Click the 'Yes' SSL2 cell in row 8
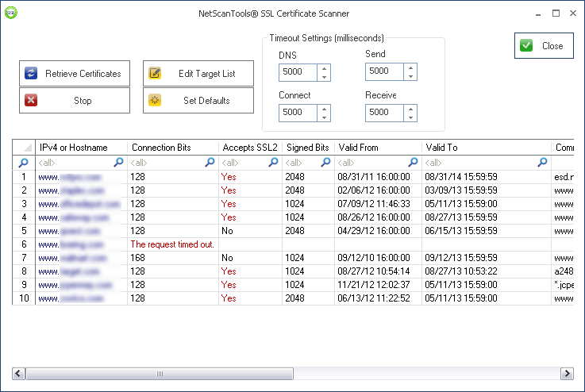 pyautogui.click(x=250, y=271)
